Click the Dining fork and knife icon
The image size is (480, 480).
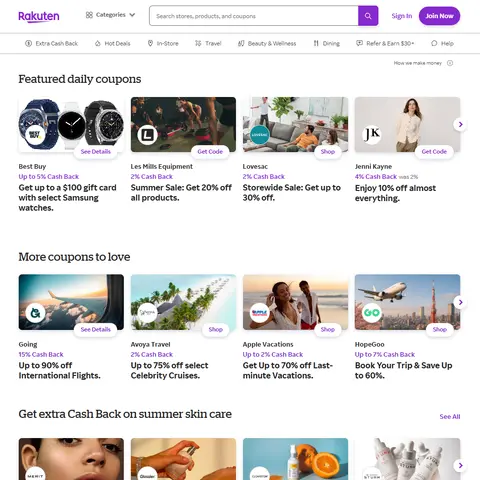point(316,43)
